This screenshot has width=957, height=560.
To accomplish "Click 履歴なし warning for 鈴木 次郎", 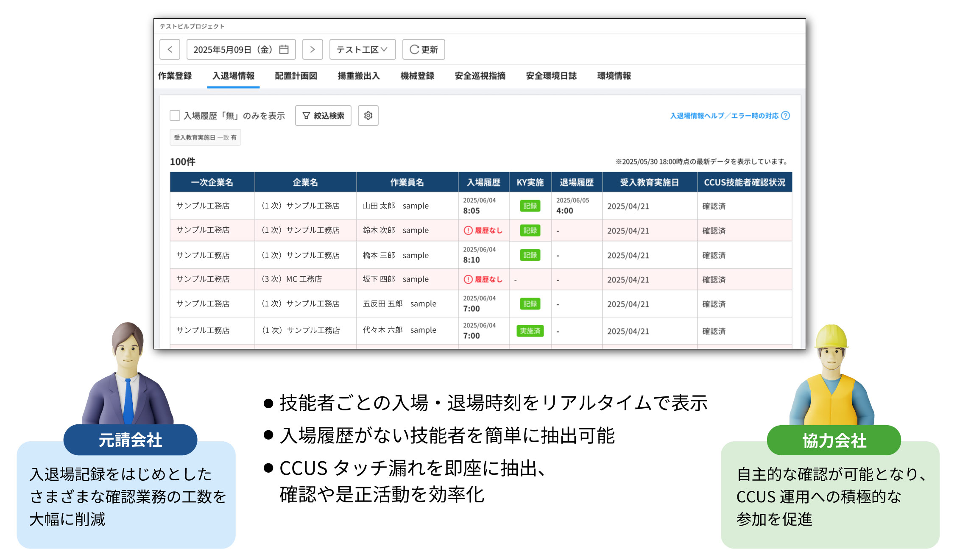I will coord(483,231).
